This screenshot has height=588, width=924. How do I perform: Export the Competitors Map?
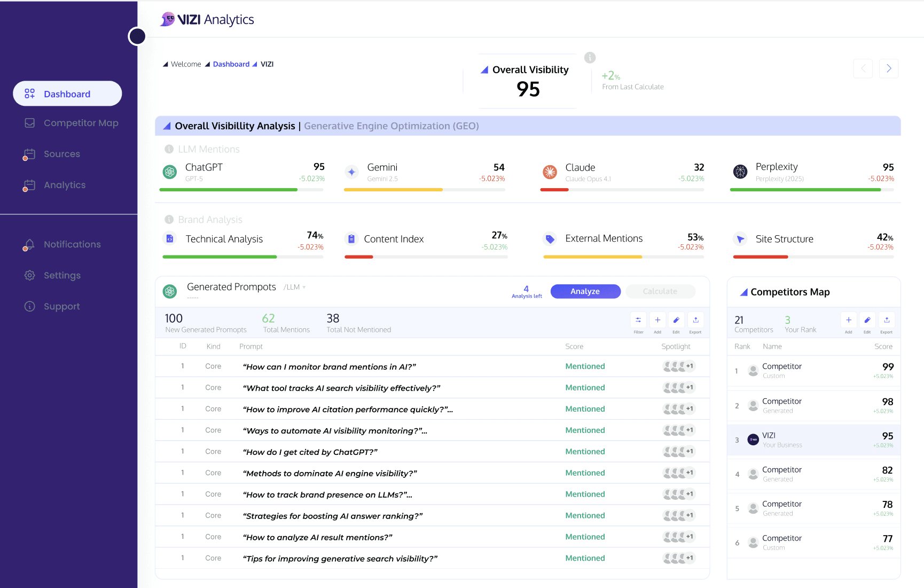pyautogui.click(x=887, y=320)
